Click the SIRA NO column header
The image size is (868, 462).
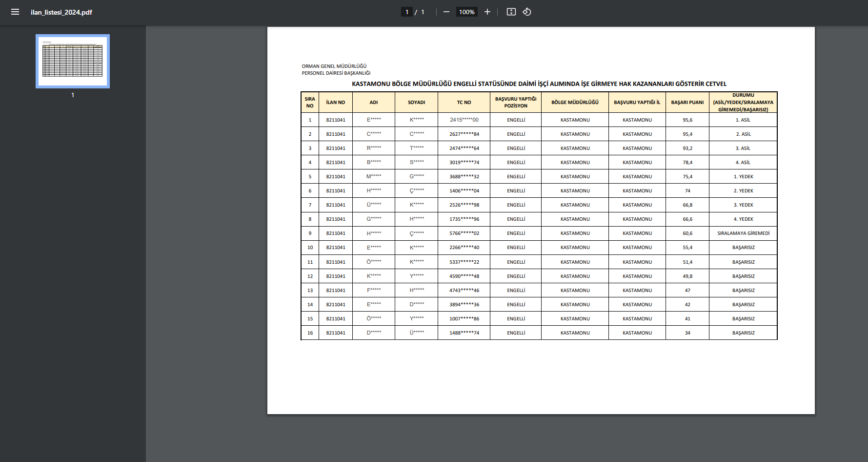pyautogui.click(x=310, y=102)
